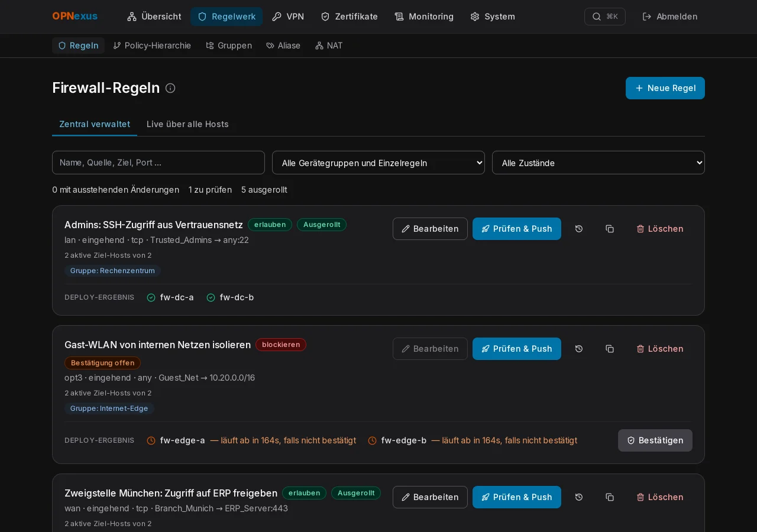Prüfen & Push the Zweigstelle München rule
Image resolution: width=757 pixels, height=532 pixels.
[x=517, y=497]
